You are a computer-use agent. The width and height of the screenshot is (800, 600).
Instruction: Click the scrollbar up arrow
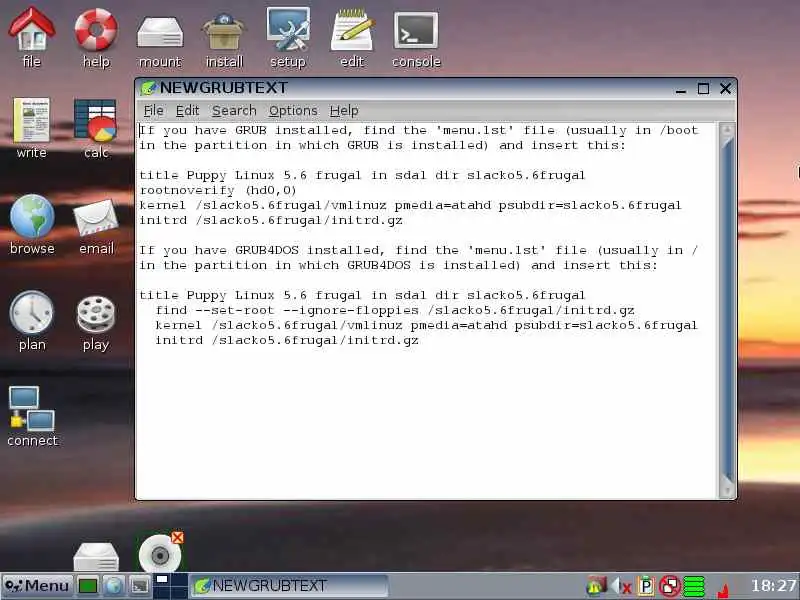[x=727, y=130]
